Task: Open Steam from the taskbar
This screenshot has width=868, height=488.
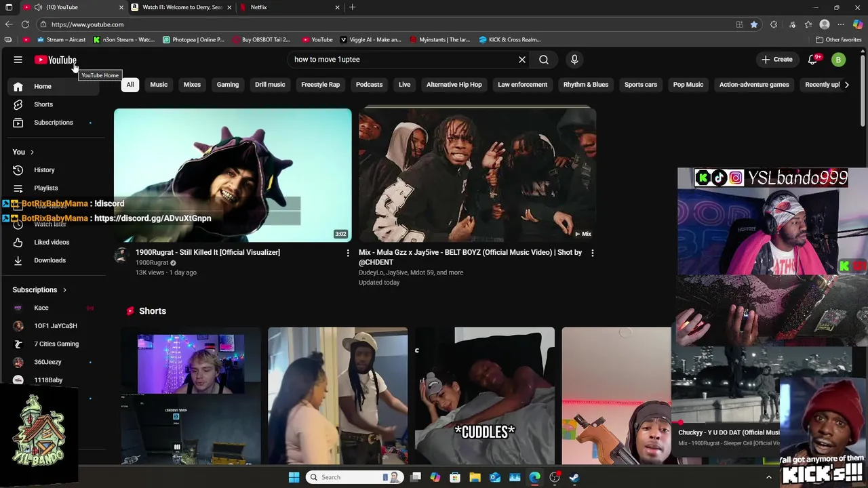Action: coord(574,477)
